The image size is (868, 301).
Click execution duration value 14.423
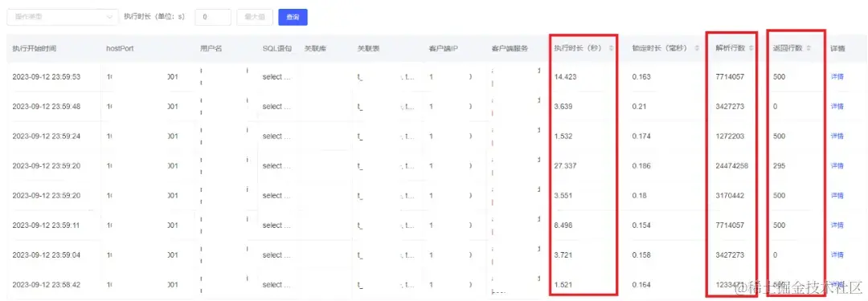point(565,77)
